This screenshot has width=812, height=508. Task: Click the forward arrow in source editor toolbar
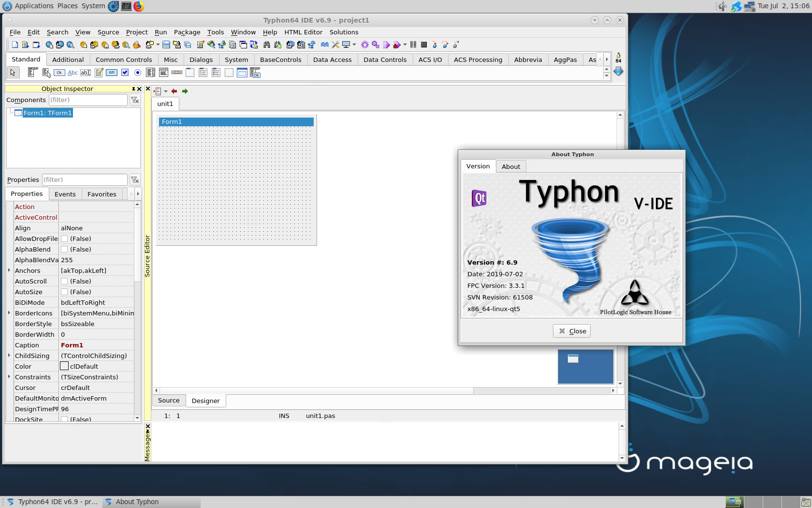tap(185, 91)
